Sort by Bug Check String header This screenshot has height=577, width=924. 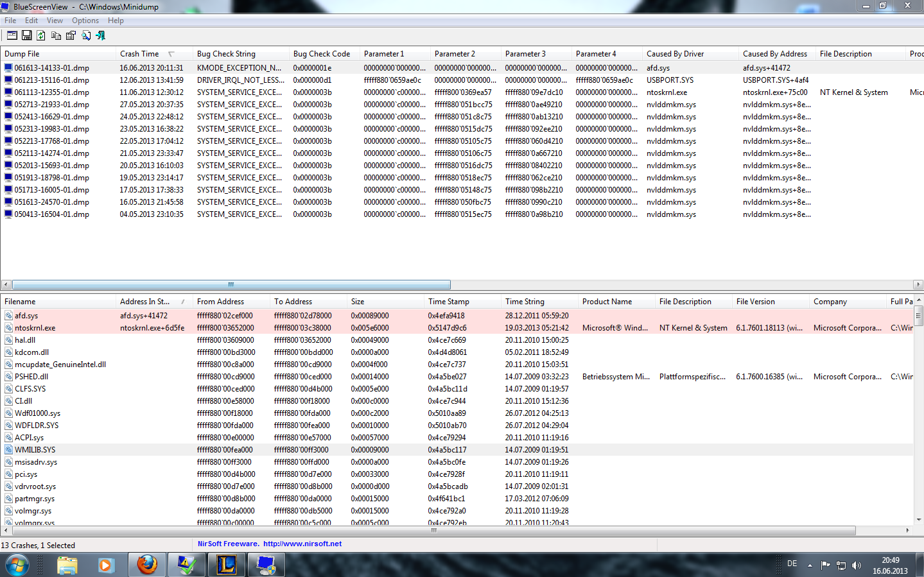241,54
